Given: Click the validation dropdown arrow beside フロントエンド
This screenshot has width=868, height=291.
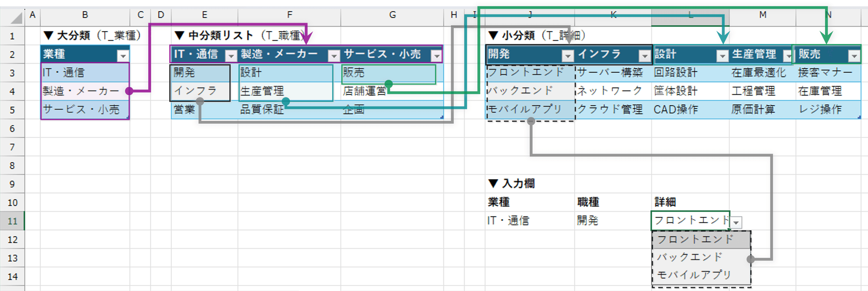Looking at the screenshot, I should 737,222.
